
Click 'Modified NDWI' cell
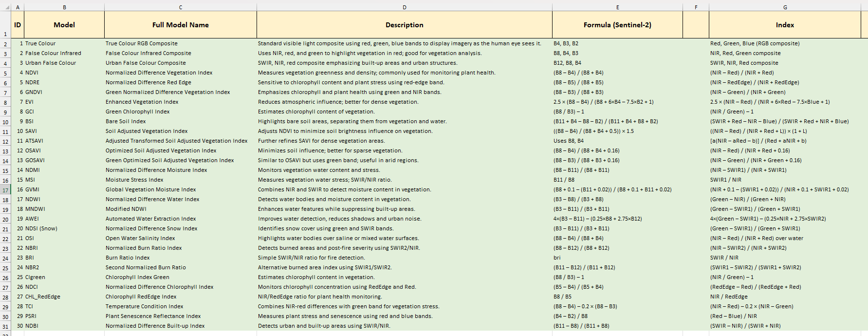pos(181,209)
